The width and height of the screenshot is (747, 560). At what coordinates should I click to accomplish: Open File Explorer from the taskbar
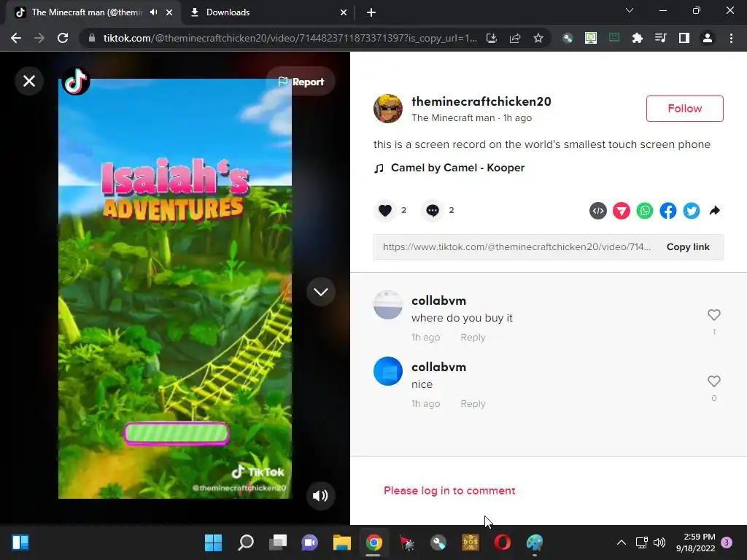(x=342, y=542)
